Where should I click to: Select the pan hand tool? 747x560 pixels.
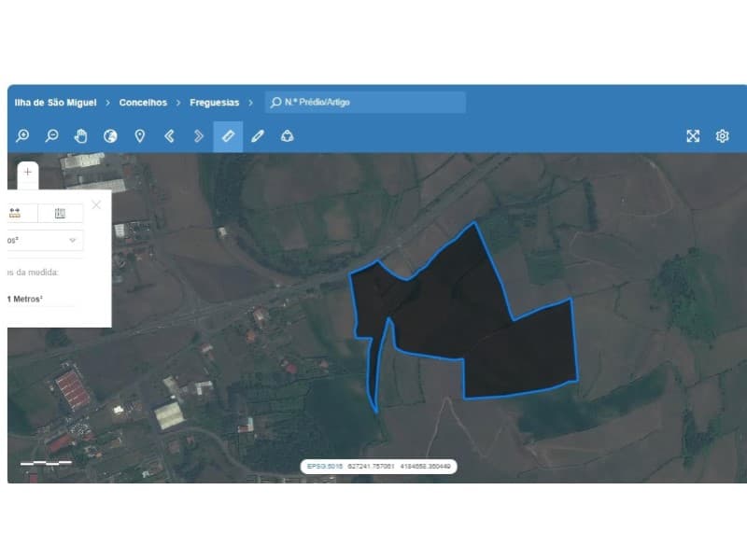81,136
